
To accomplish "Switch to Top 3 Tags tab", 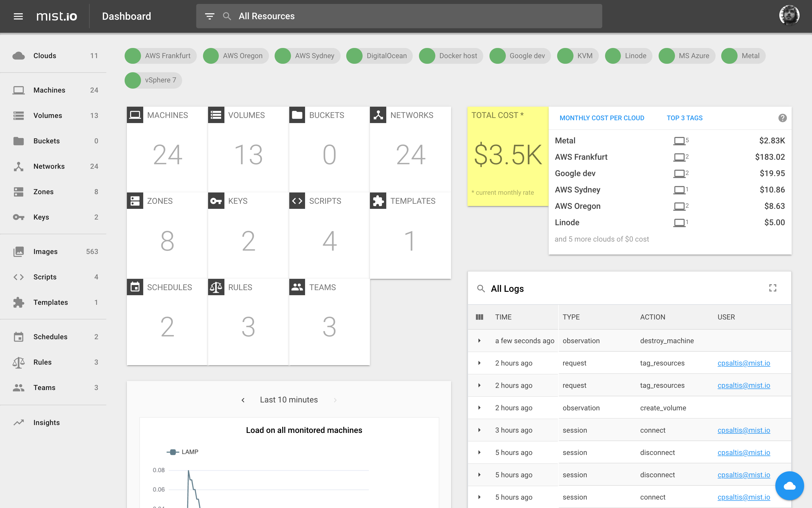I will click(x=685, y=118).
